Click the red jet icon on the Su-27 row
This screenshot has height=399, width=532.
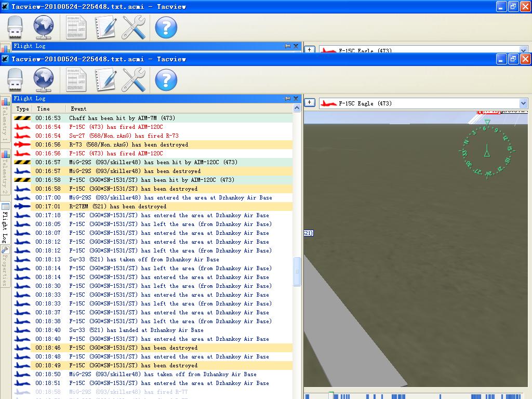click(x=22, y=136)
